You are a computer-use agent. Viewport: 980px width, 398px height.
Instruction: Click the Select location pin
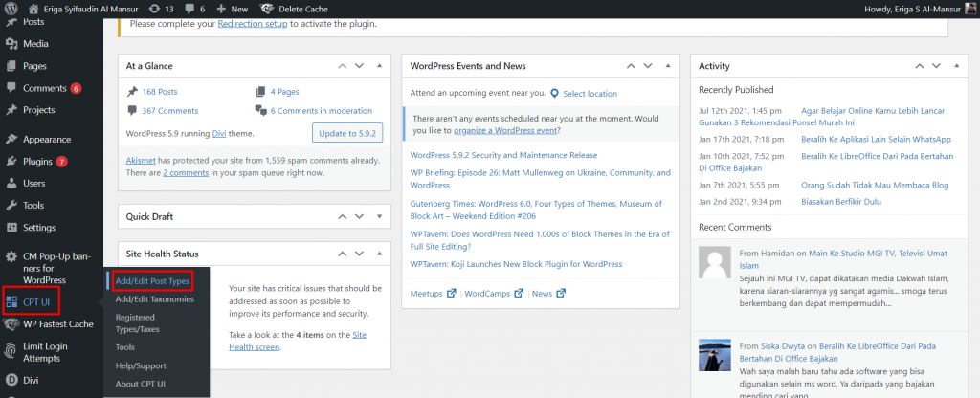click(554, 93)
